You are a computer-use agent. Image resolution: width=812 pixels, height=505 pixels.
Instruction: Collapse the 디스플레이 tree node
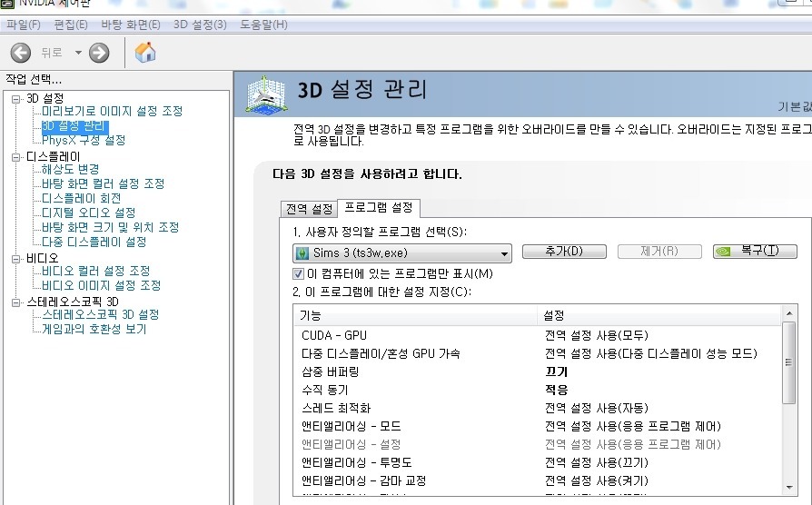[x=16, y=157]
